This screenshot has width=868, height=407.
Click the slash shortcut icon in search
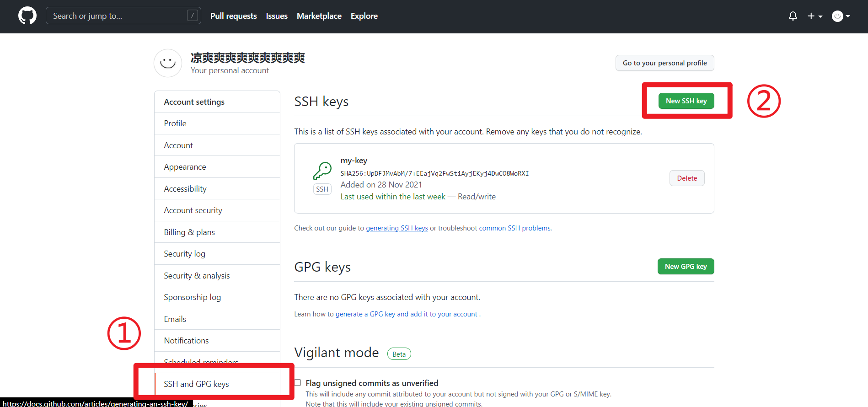[193, 16]
